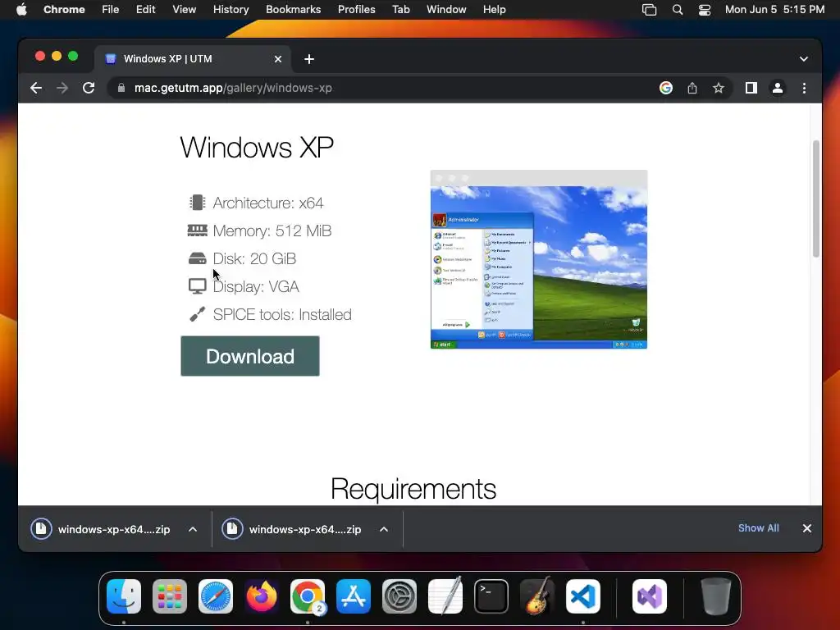Image resolution: width=840 pixels, height=630 pixels.
Task: Select the Windows XP | UTM tab
Action: coord(193,59)
